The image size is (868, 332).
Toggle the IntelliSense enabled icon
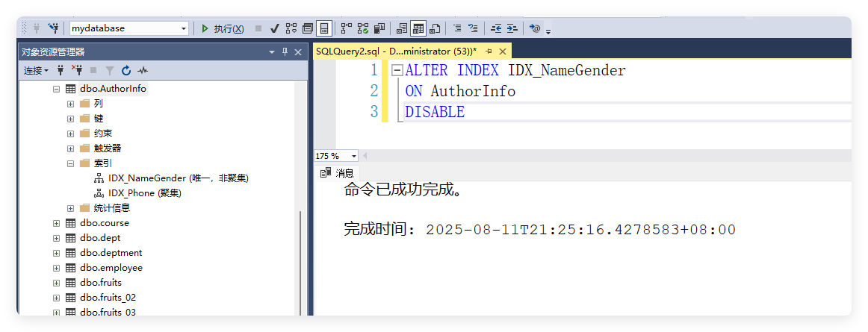(324, 28)
